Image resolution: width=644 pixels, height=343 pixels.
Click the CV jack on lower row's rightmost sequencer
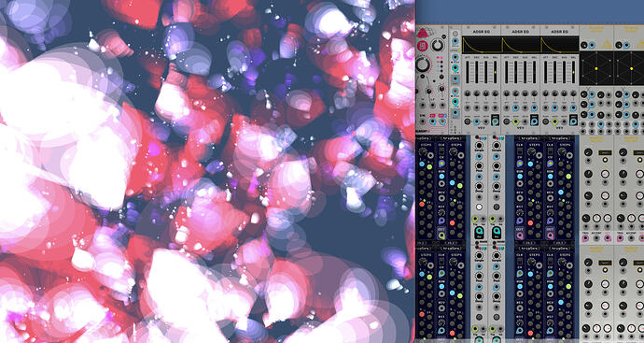click(551, 274)
